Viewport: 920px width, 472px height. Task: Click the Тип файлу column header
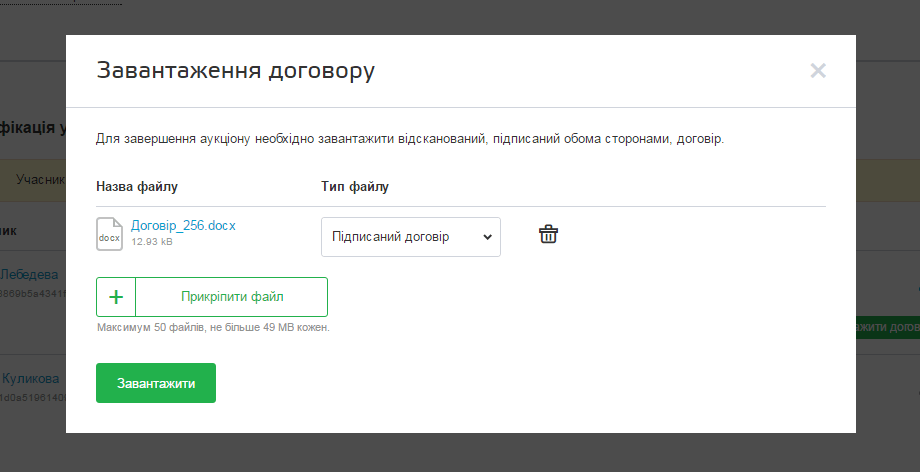tap(355, 186)
